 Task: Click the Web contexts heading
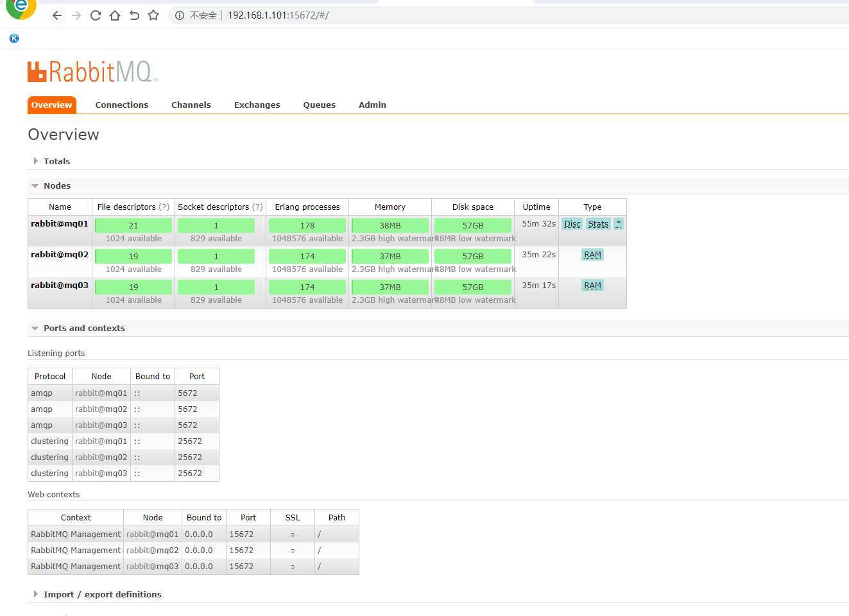(54, 494)
